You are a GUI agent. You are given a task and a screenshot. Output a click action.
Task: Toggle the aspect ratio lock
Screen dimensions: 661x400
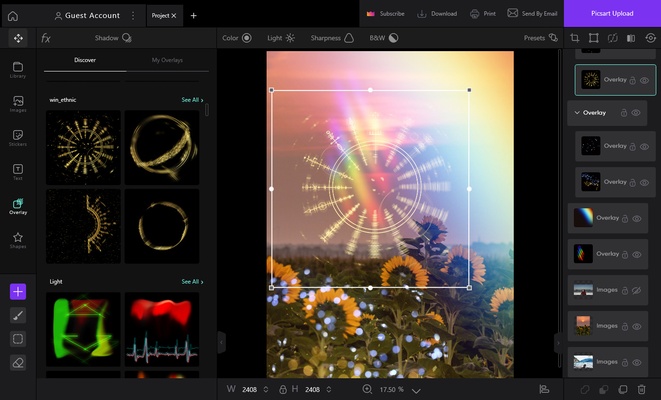pyautogui.click(x=283, y=389)
